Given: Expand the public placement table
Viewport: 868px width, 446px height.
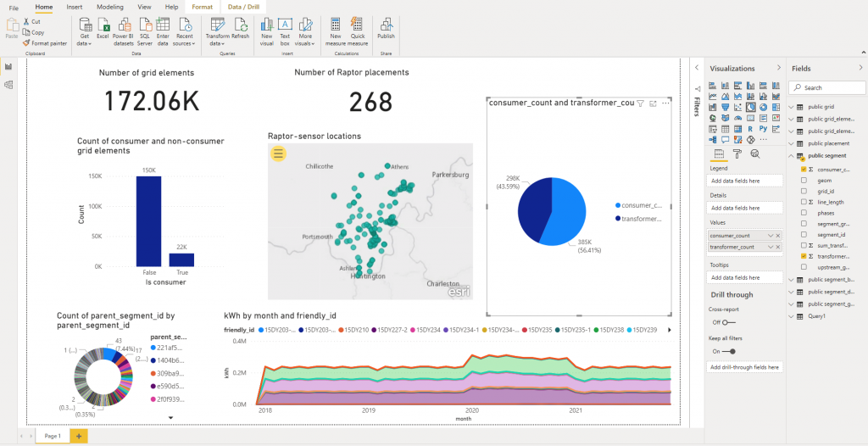Looking at the screenshot, I should 791,143.
